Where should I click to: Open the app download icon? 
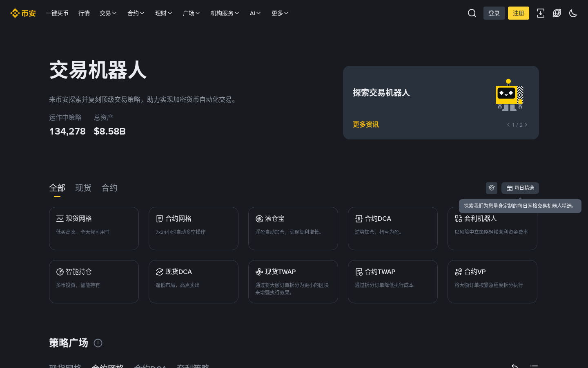pos(541,13)
